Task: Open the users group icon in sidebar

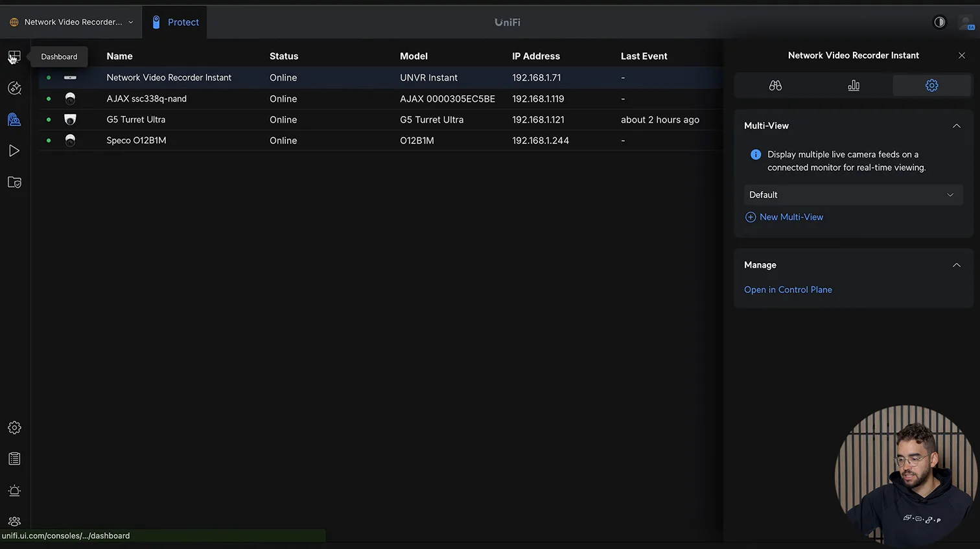Action: (14, 521)
